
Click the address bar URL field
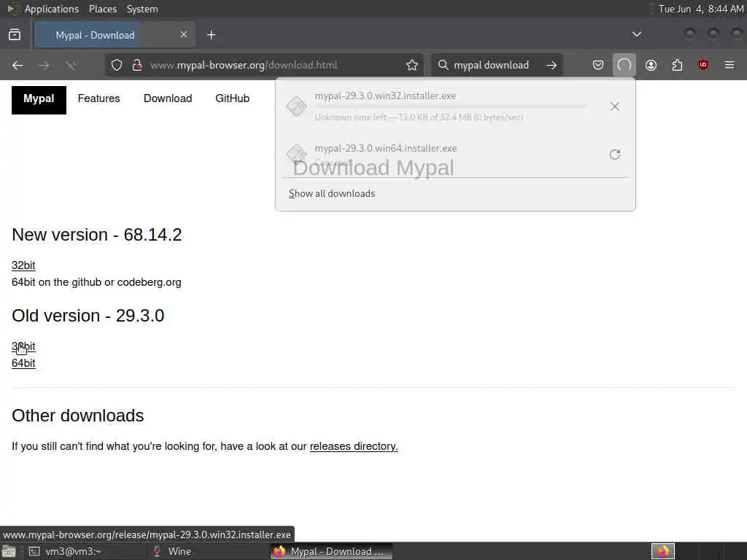[264, 65]
